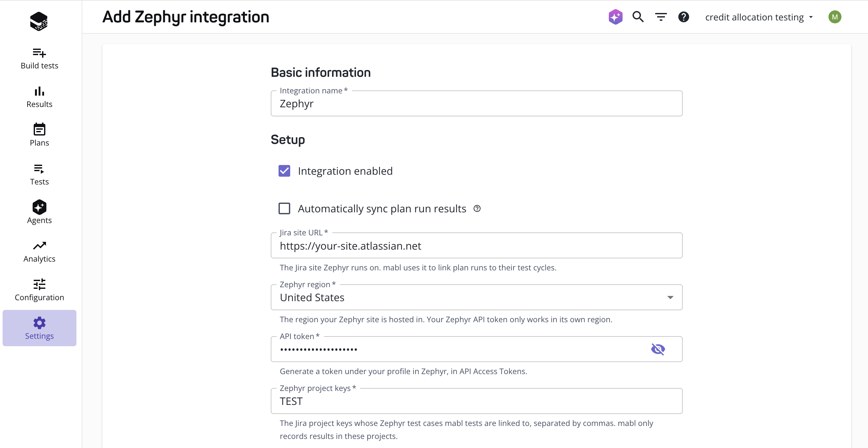Select Settings in sidebar
Viewport: 868px width, 448px height.
(40, 328)
